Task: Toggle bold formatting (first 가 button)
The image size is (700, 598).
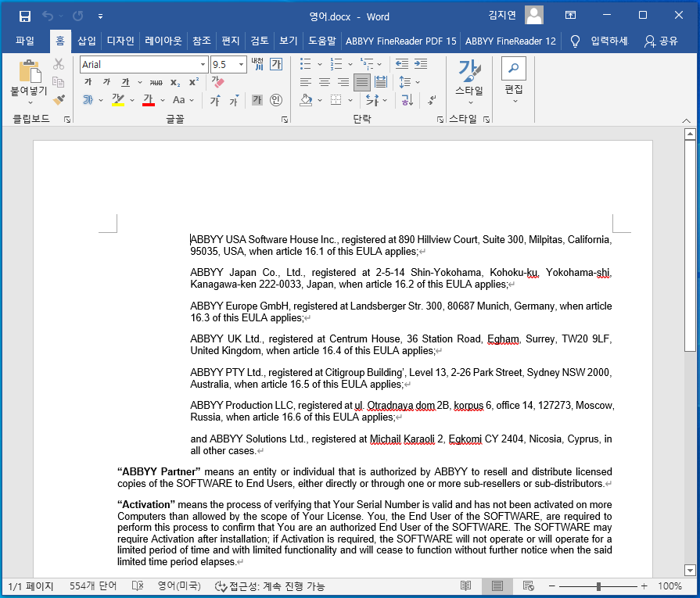Action: tap(88, 82)
